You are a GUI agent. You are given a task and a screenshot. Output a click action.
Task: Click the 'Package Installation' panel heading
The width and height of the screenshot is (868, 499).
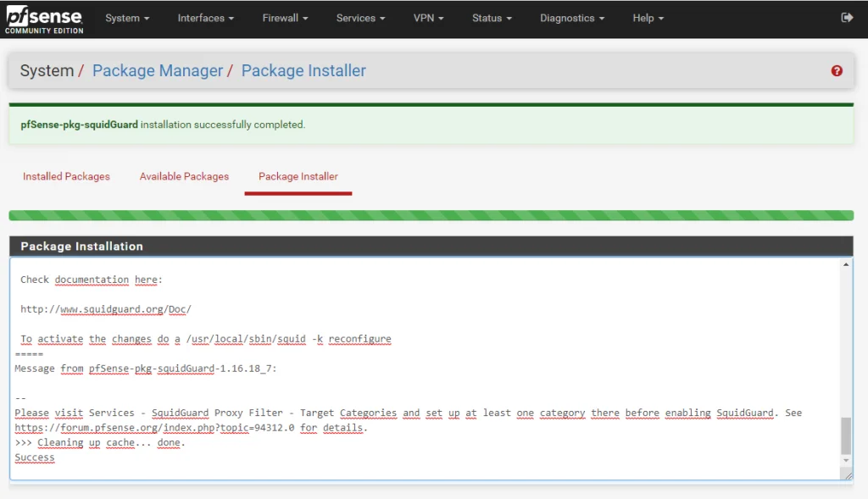coord(82,247)
